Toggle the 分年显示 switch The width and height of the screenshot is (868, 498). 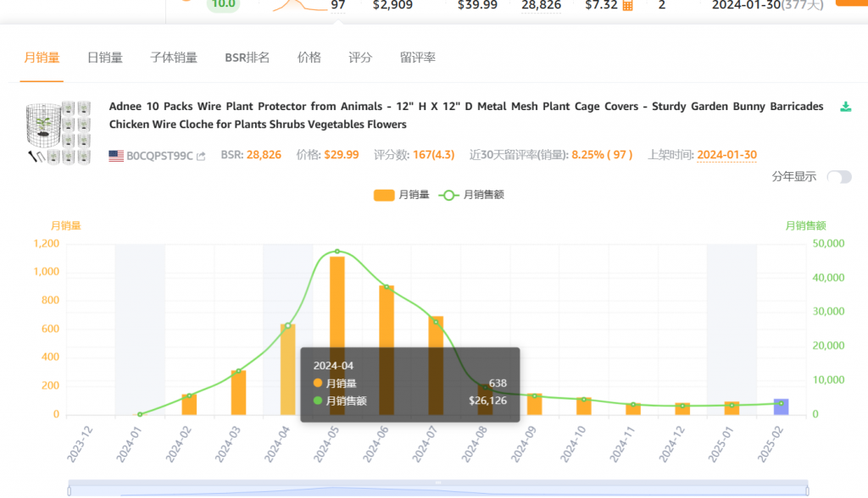click(838, 176)
